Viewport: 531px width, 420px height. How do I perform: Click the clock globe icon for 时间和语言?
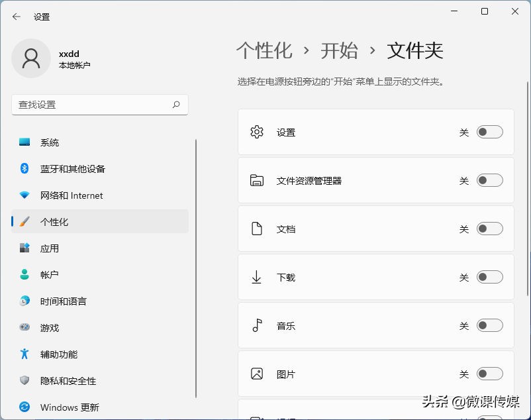click(x=24, y=301)
